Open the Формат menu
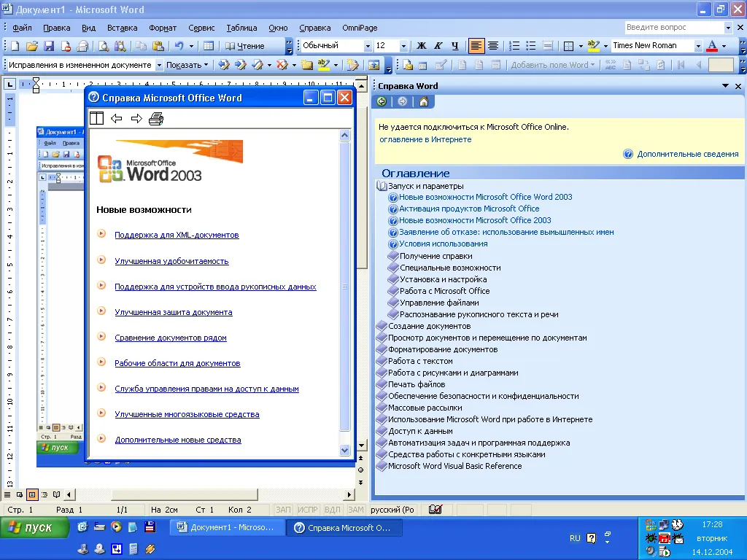The width and height of the screenshot is (747, 560). click(163, 28)
